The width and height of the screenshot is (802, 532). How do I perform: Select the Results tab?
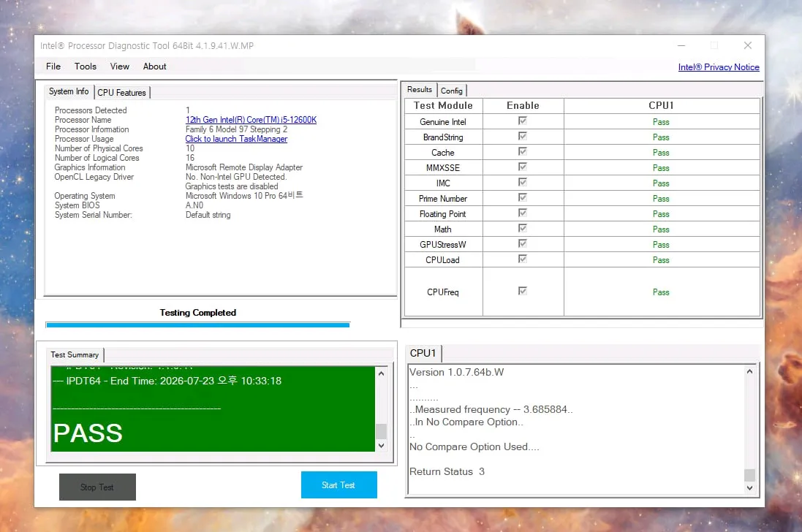click(420, 89)
